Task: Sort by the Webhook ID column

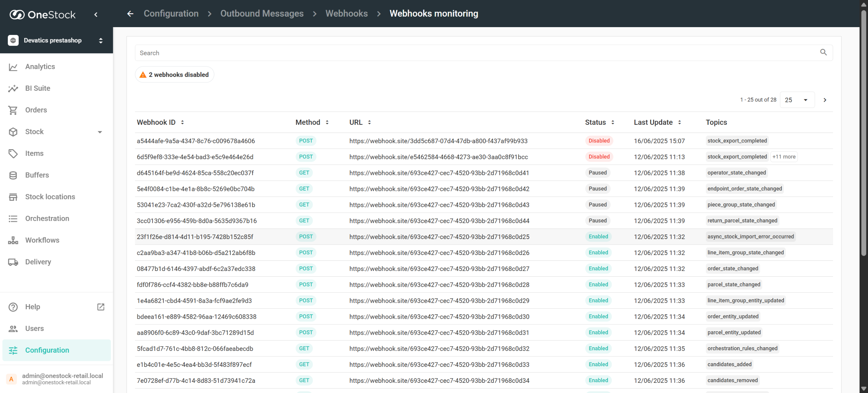Action: pyautogui.click(x=182, y=122)
